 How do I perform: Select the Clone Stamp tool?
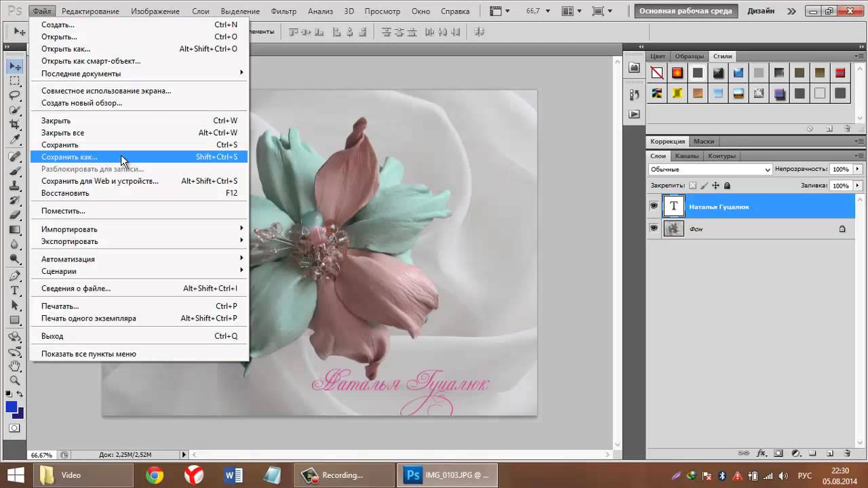(x=14, y=186)
